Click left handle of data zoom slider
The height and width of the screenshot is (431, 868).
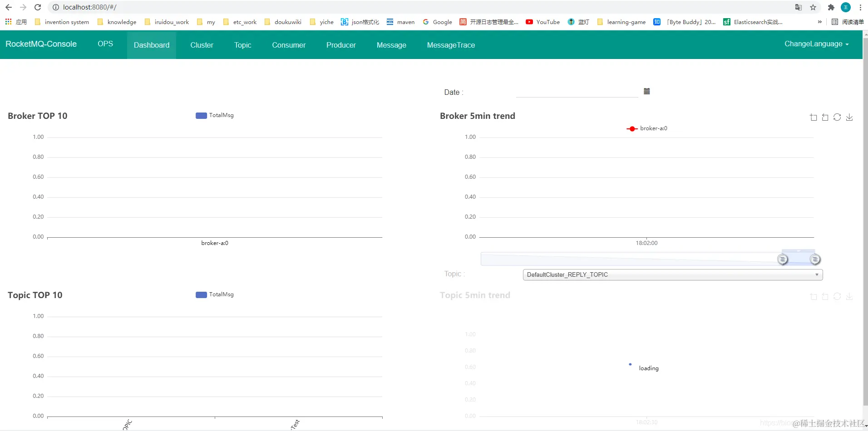(x=783, y=260)
